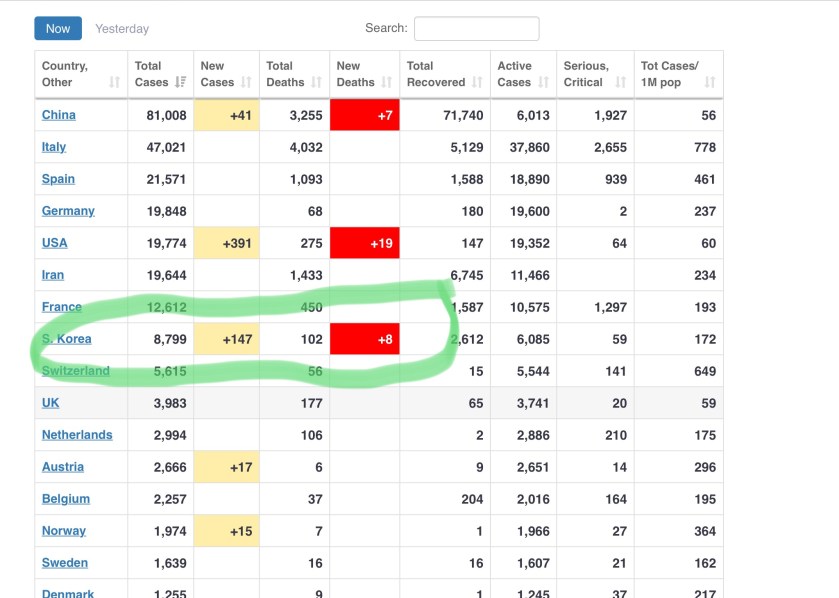The height and width of the screenshot is (598, 839).
Task: Sort by Total Deaths column arrows
Action: click(x=316, y=82)
